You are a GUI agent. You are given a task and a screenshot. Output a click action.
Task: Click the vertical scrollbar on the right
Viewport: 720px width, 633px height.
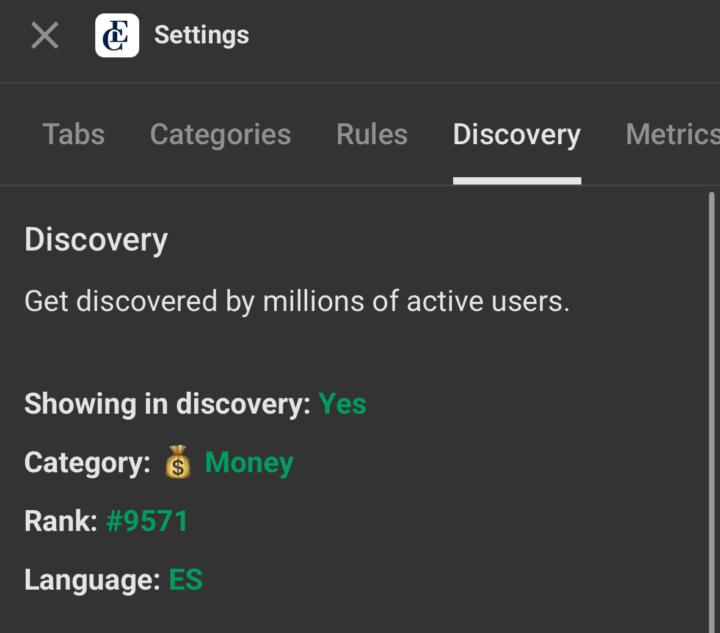point(711,400)
